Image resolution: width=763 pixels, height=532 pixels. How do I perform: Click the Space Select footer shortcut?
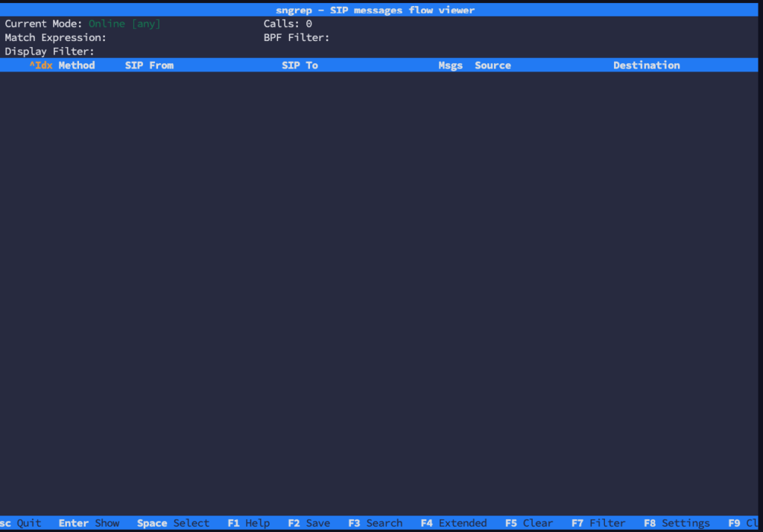[x=173, y=523]
